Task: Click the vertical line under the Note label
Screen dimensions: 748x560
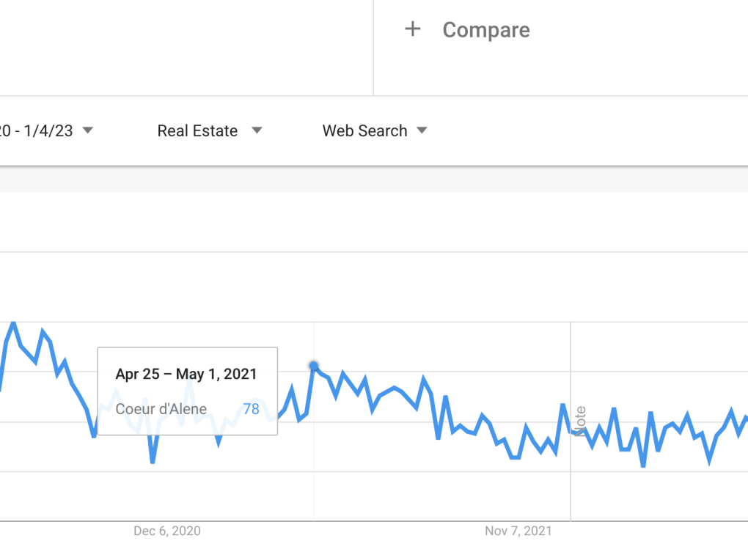Action: [x=571, y=484]
